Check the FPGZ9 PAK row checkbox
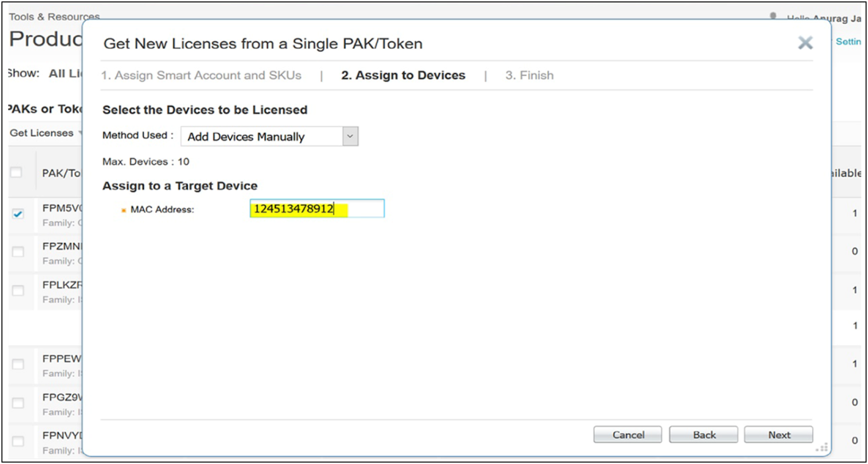The height and width of the screenshot is (464, 868). 18,403
